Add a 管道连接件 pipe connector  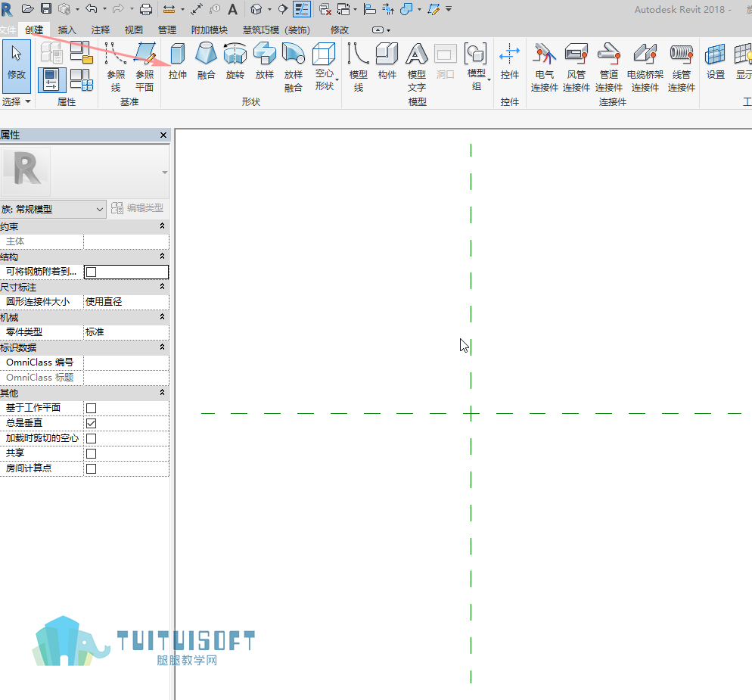(x=608, y=67)
